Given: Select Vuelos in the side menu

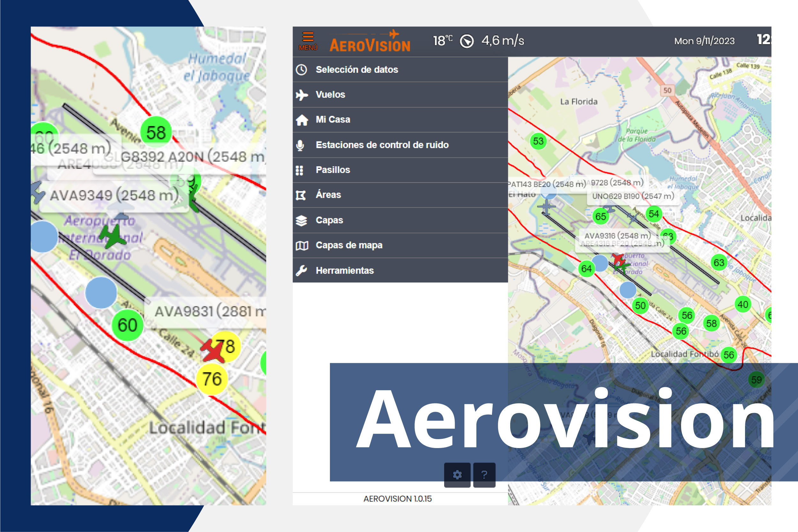Looking at the screenshot, I should pos(400,95).
